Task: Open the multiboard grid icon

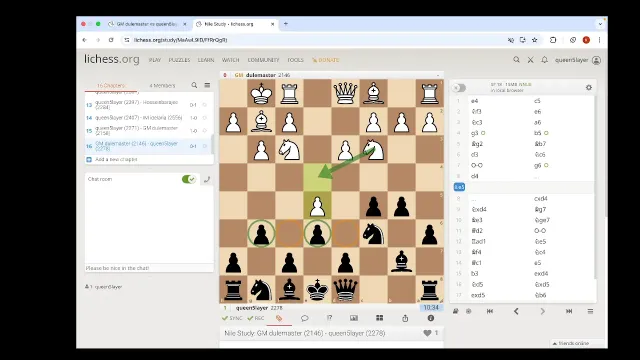Action: click(x=380, y=318)
